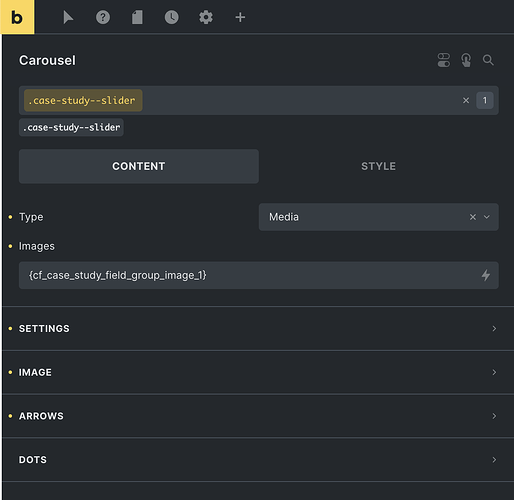Open the element conditions toggle icon
This screenshot has width=514, height=500.
tap(444, 60)
